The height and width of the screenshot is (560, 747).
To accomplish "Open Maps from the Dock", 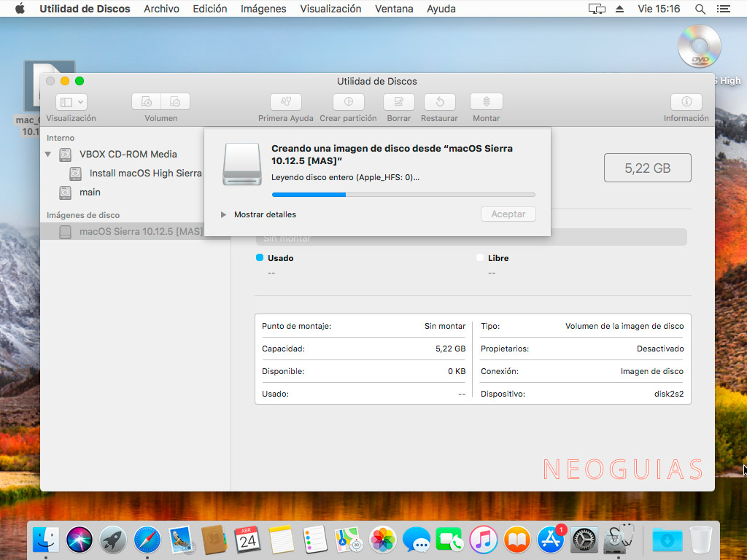I will 349,540.
